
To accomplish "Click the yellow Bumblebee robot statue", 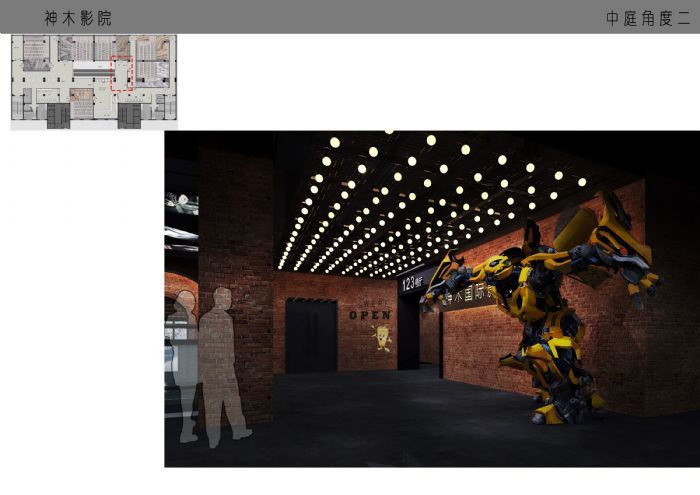I will (x=545, y=310).
